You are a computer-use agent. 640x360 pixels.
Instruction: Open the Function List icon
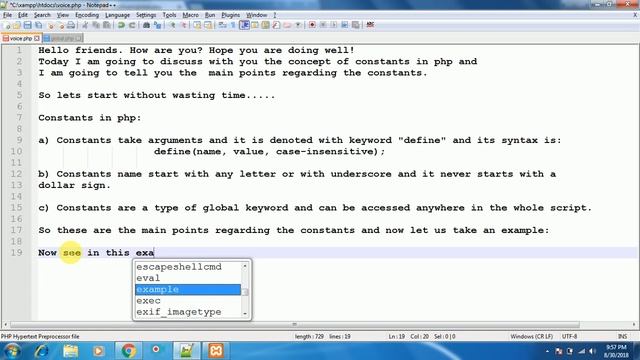pyautogui.click(x=276, y=25)
